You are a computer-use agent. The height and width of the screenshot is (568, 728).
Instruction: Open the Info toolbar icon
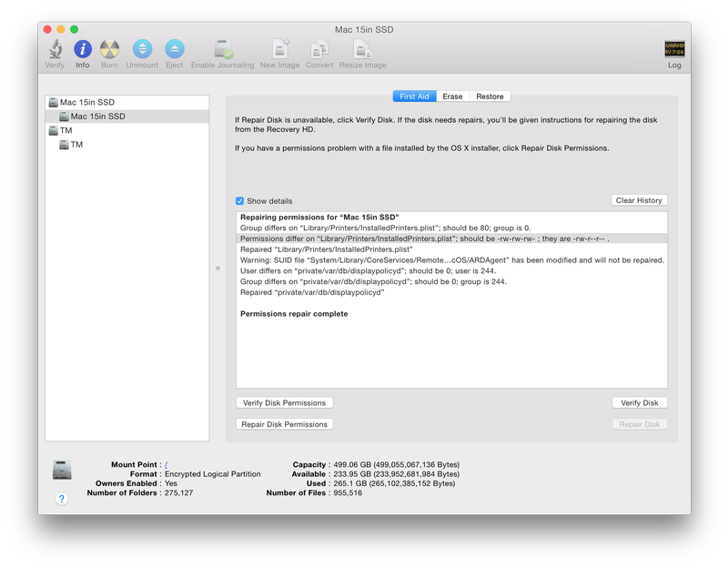click(x=83, y=49)
